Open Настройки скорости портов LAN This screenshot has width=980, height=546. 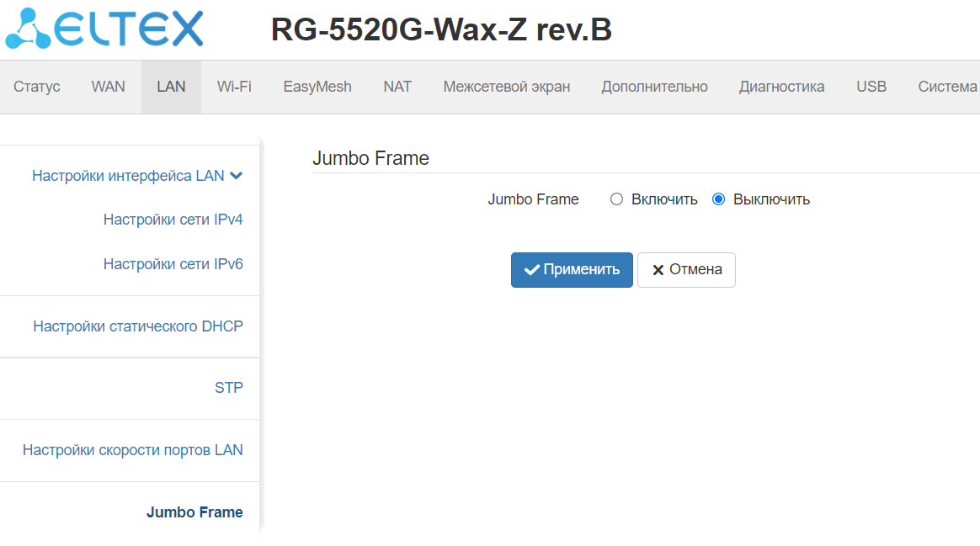[x=132, y=450]
